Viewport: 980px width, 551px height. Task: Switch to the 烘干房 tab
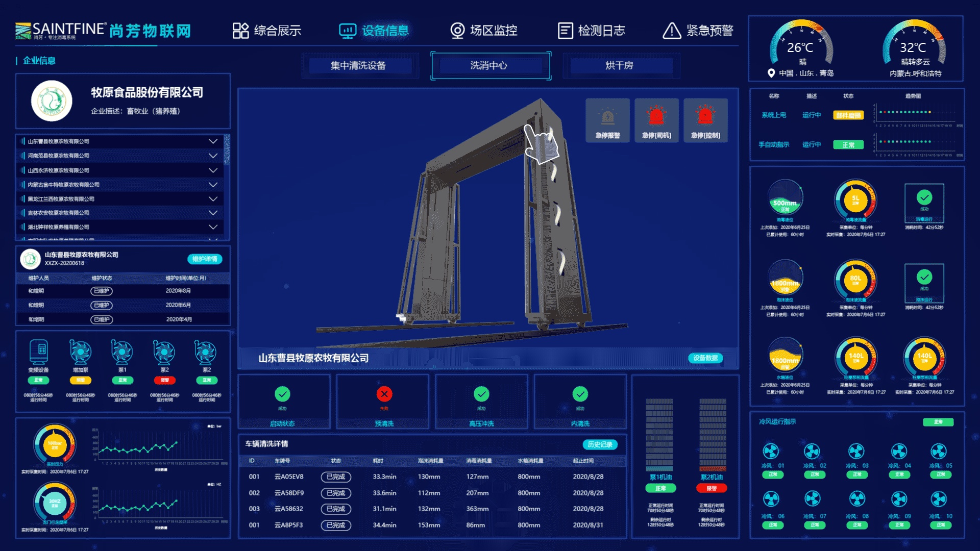click(620, 65)
